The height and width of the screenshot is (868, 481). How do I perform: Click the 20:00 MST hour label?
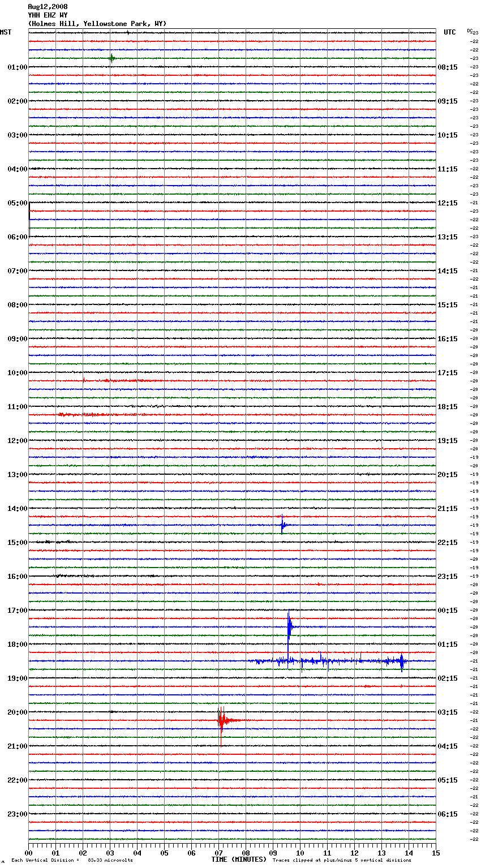tap(18, 712)
